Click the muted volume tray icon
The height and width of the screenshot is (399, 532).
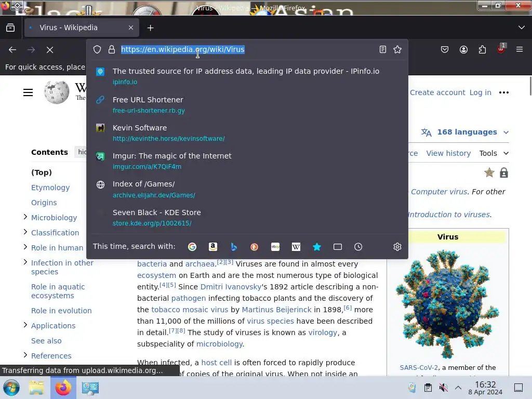[443, 388]
